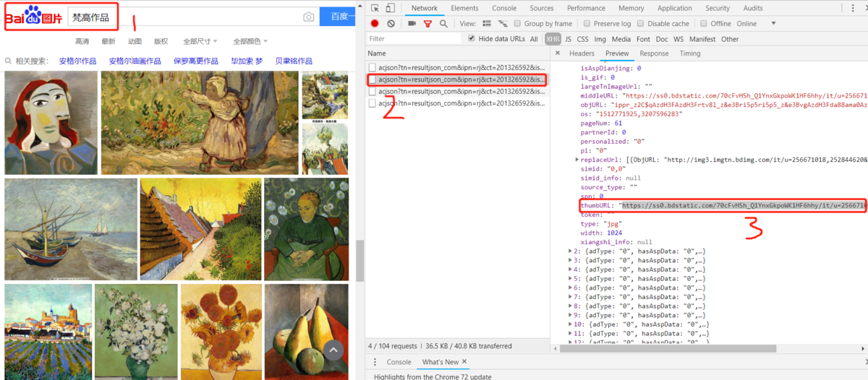
Task: Uncheck Hide data URLs checkbox
Action: click(472, 38)
